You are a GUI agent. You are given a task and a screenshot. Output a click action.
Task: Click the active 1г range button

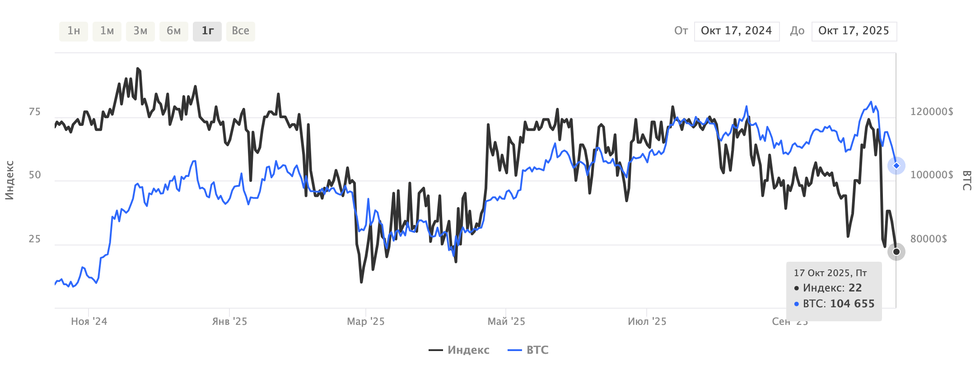pos(207,31)
